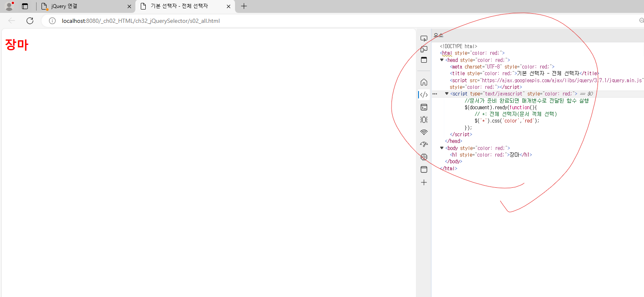Reload the current page
This screenshot has height=297, width=644.
(x=30, y=21)
